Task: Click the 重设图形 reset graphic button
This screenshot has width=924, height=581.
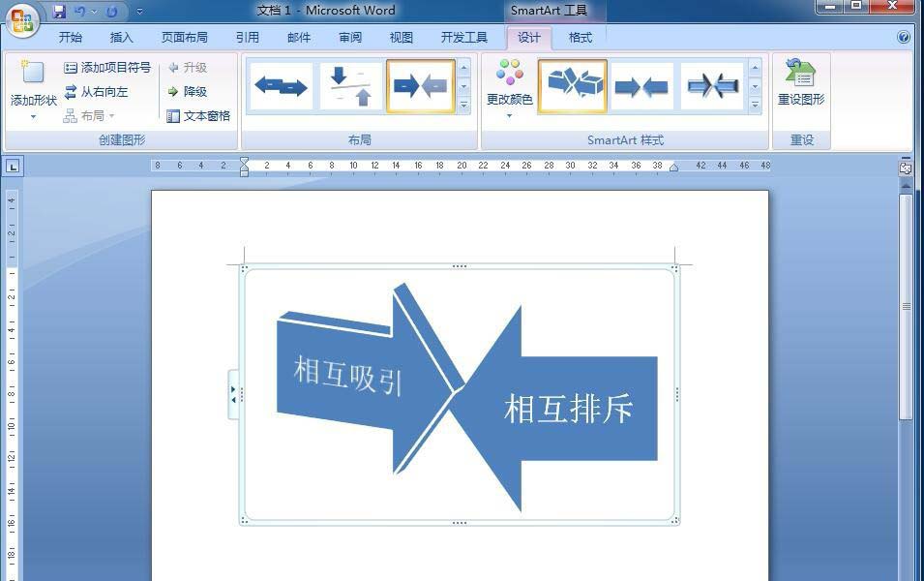Action: 801,82
